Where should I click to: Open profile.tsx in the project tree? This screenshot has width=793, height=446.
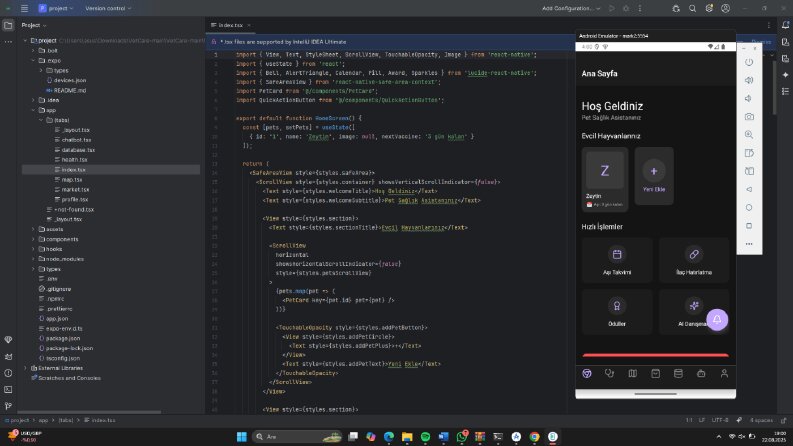pyautogui.click(x=74, y=199)
